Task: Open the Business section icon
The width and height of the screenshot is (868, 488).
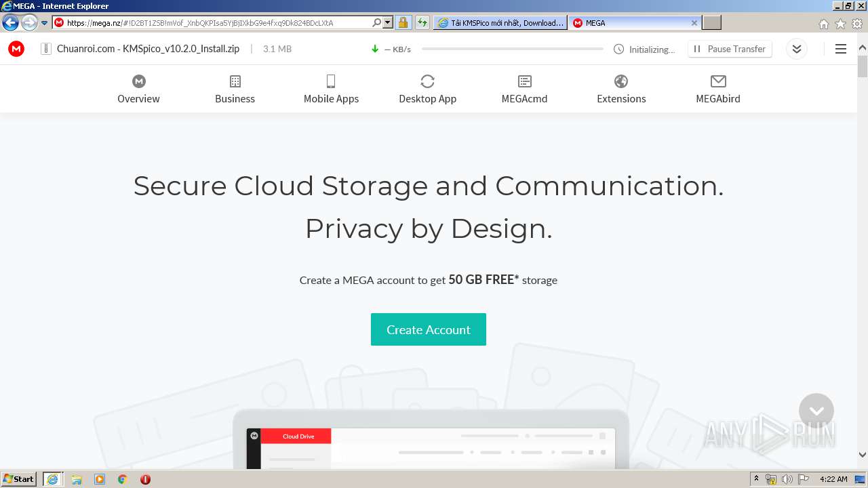Action: coord(235,81)
